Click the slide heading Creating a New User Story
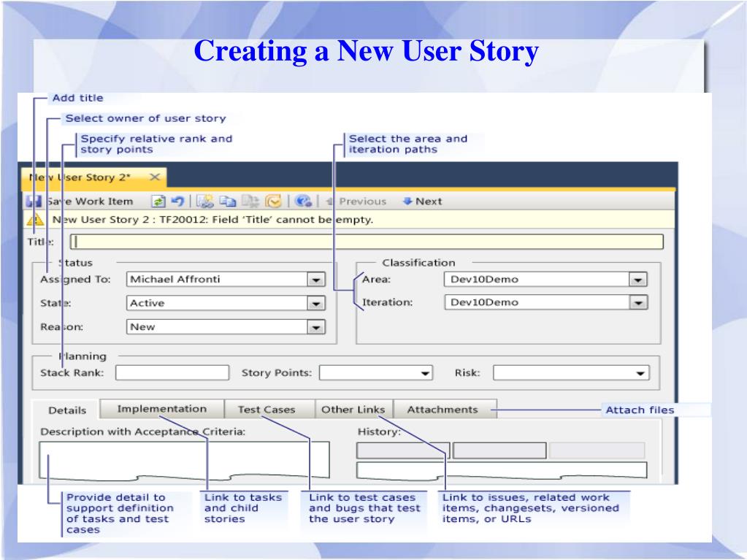This screenshot has width=747, height=560. (366, 51)
